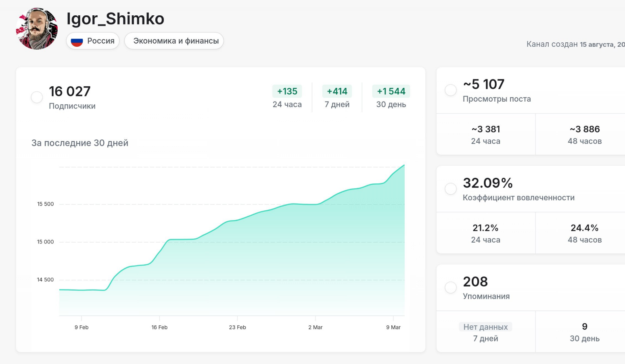Click the 9 Mar date label on chart
Screen dimensions: 625x364
(393, 327)
